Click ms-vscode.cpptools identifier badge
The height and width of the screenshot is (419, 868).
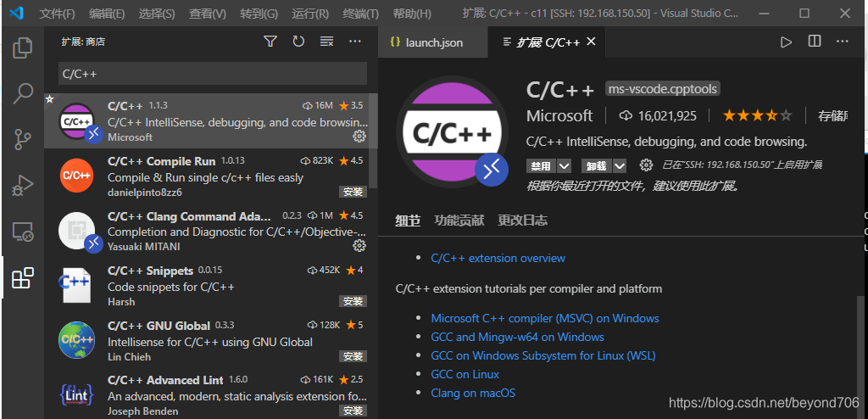pos(663,89)
